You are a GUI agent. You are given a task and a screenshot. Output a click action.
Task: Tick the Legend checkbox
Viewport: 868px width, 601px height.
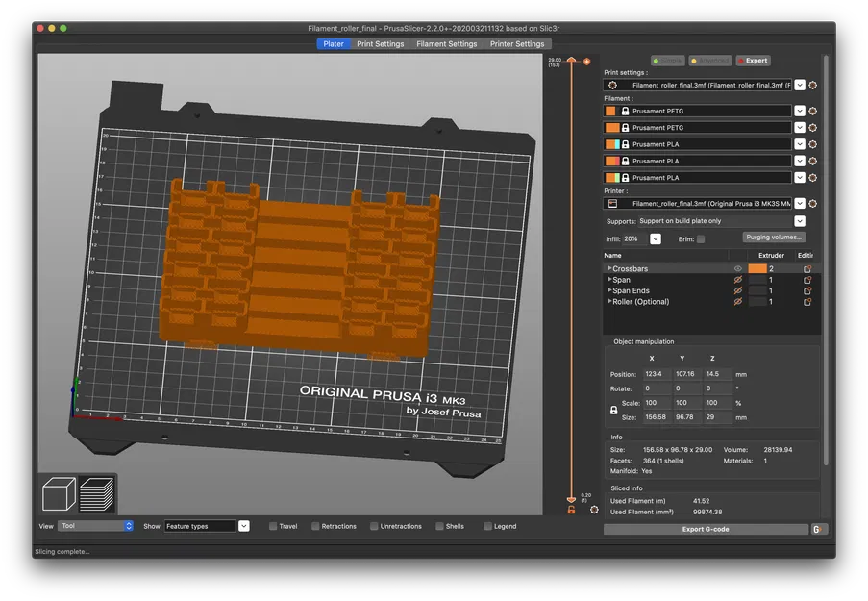point(488,526)
